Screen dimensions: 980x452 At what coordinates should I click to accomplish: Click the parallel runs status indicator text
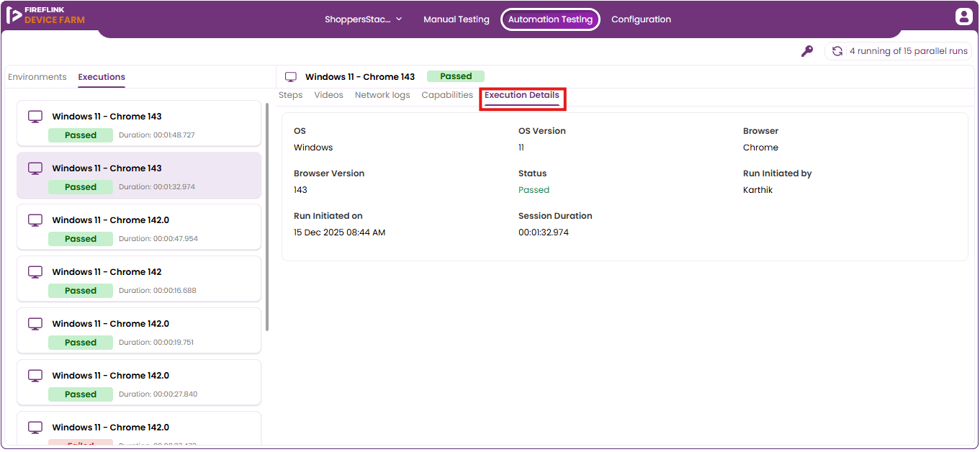pyautogui.click(x=909, y=51)
